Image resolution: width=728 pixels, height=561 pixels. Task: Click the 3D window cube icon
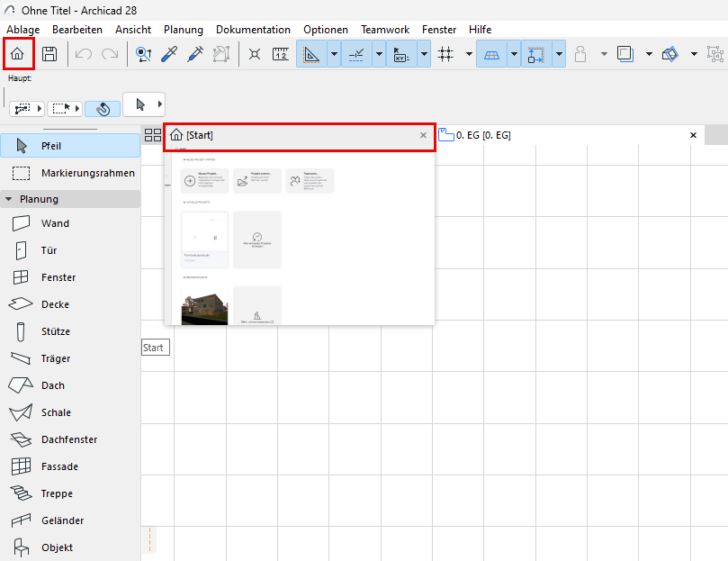click(670, 54)
